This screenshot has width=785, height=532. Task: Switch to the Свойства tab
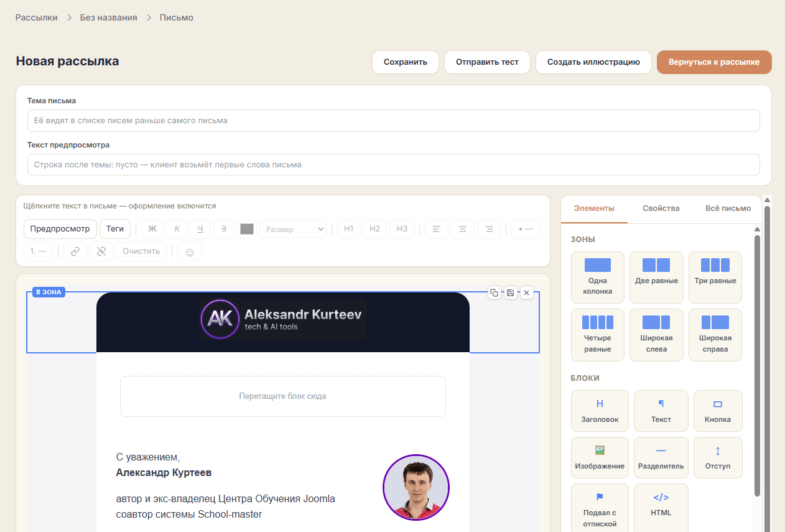[661, 208]
